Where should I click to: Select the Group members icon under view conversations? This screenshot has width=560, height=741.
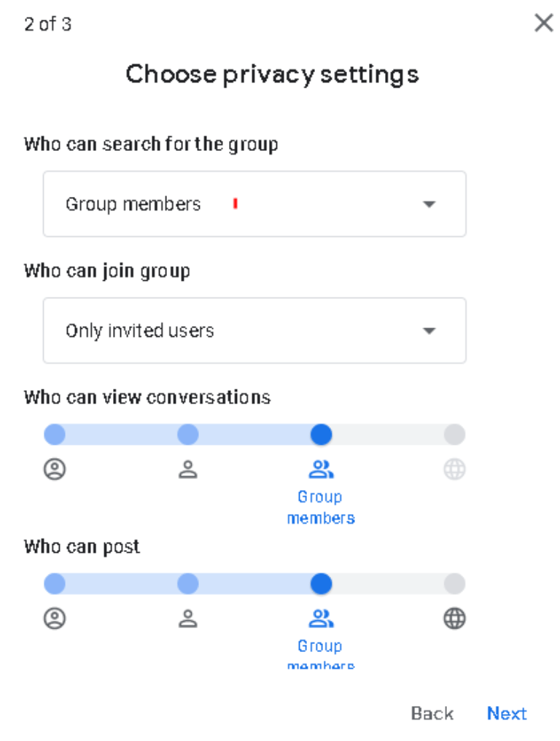tap(321, 470)
